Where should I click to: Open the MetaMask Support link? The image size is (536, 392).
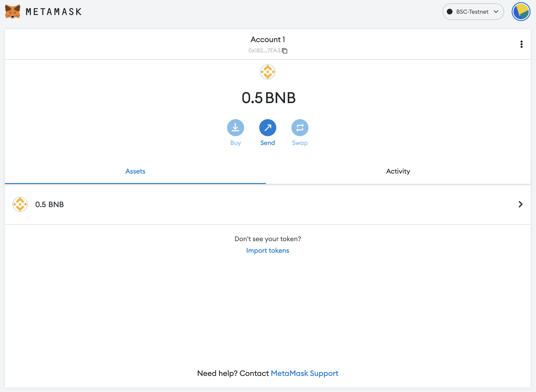pos(304,373)
